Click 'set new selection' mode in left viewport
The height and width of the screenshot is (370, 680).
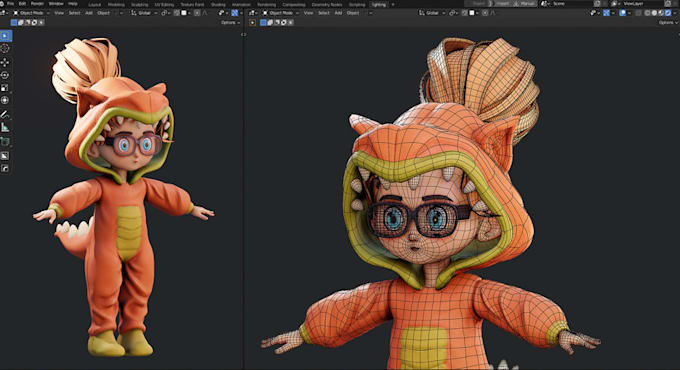(14, 22)
